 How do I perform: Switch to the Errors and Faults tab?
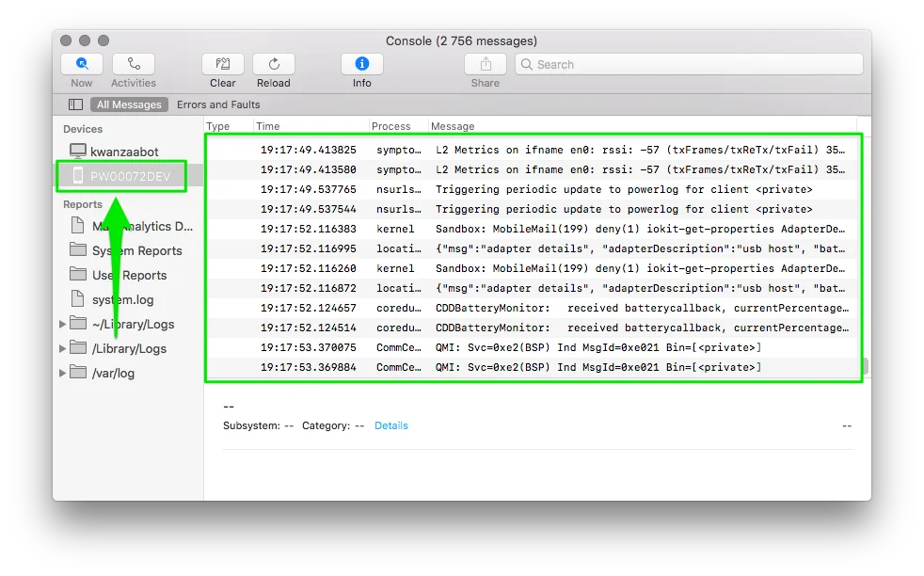(218, 104)
